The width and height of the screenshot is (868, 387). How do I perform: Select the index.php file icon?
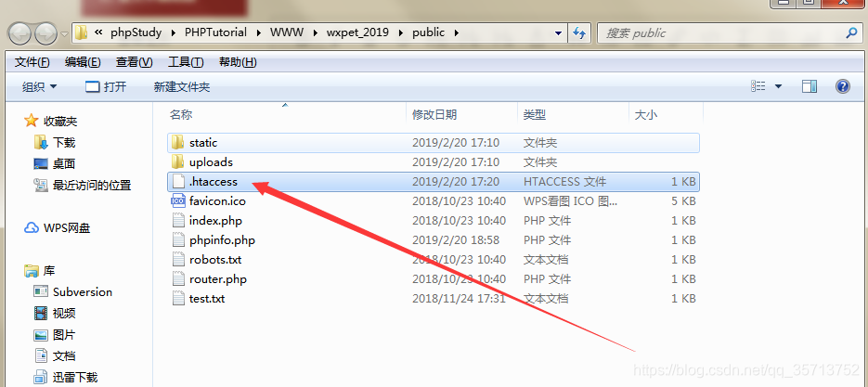[177, 221]
